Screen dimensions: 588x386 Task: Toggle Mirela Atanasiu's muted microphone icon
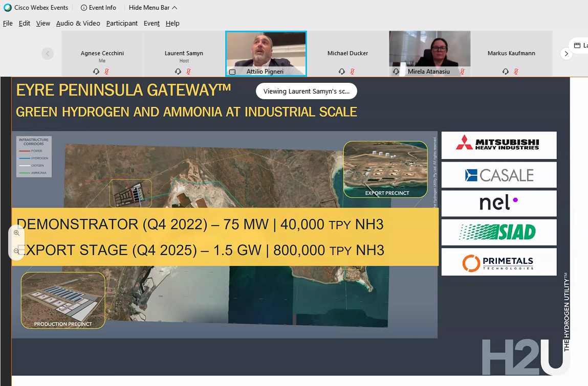click(462, 72)
